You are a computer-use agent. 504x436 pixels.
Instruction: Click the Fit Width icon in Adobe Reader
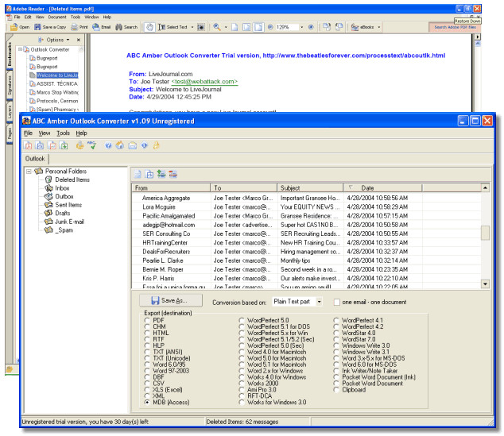tap(258, 27)
